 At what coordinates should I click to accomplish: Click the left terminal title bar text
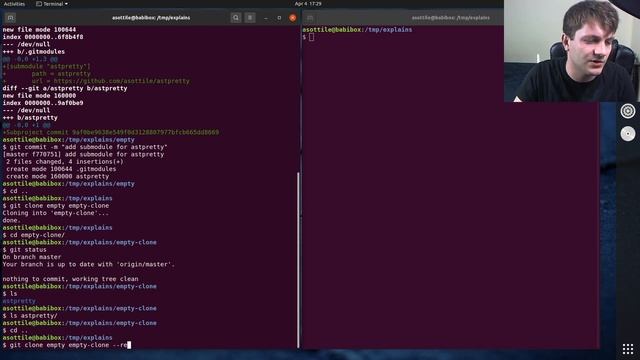pyautogui.click(x=151, y=18)
